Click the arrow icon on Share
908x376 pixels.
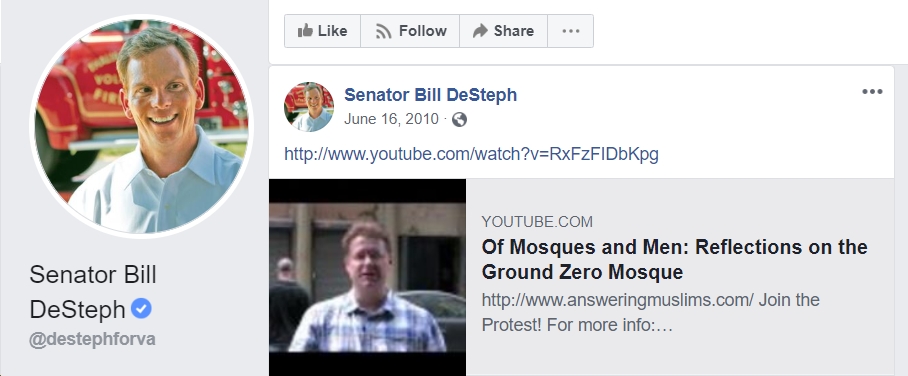480,31
